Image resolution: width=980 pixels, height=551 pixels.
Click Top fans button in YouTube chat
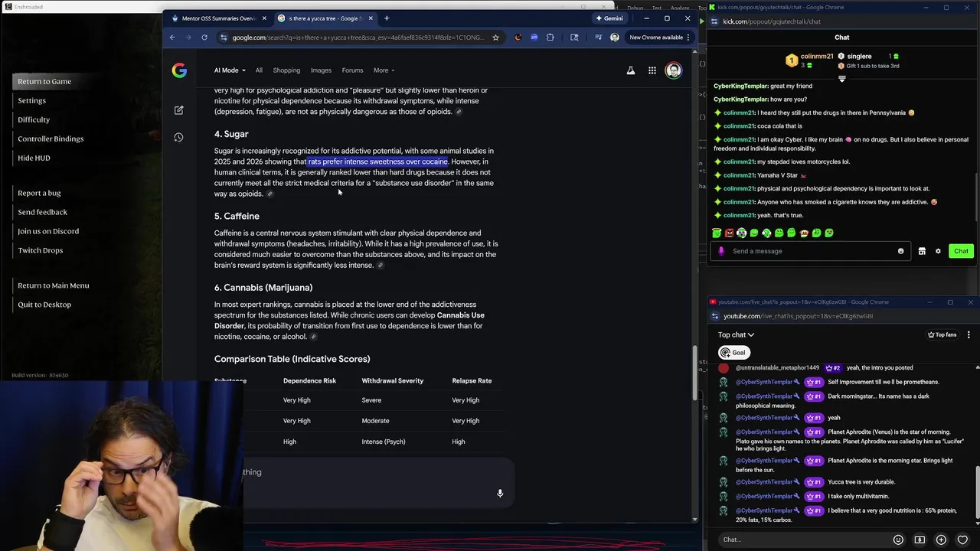942,334
